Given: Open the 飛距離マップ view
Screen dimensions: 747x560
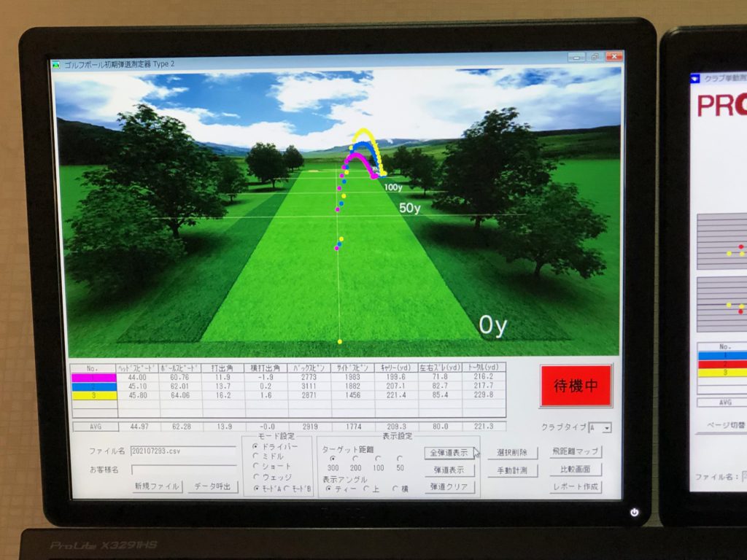Looking at the screenshot, I should [x=576, y=452].
